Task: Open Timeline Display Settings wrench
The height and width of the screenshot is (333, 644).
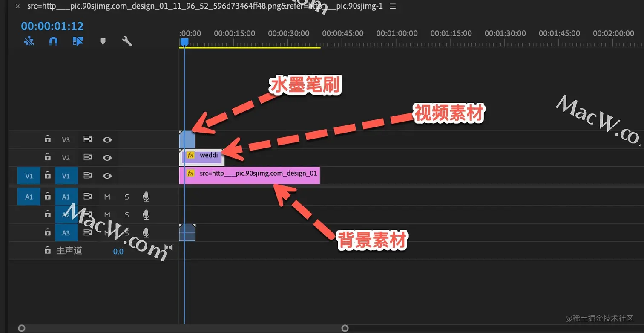Action: pyautogui.click(x=127, y=41)
